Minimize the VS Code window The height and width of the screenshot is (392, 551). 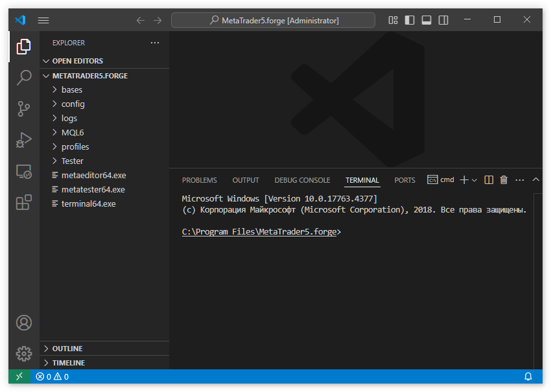[467, 19]
